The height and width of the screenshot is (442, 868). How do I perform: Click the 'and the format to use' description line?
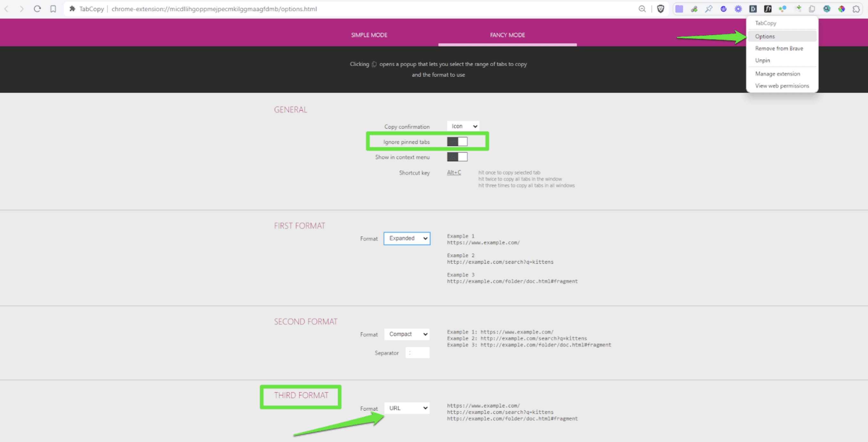tap(438, 75)
